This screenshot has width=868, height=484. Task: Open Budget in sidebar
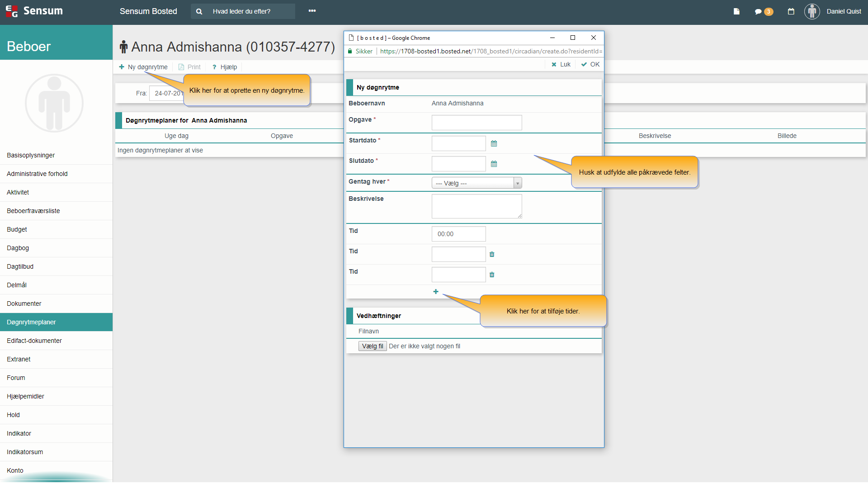56,229
